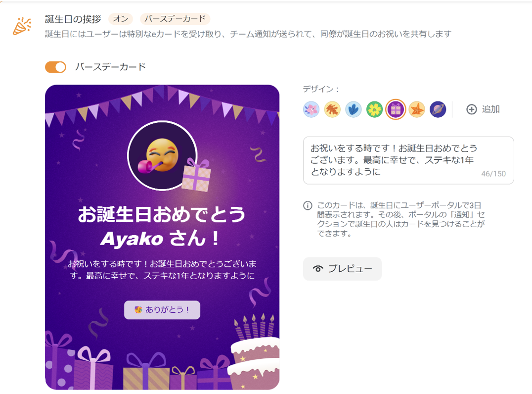Pick the Saturn planet design
This screenshot has width=532, height=394.
click(438, 109)
